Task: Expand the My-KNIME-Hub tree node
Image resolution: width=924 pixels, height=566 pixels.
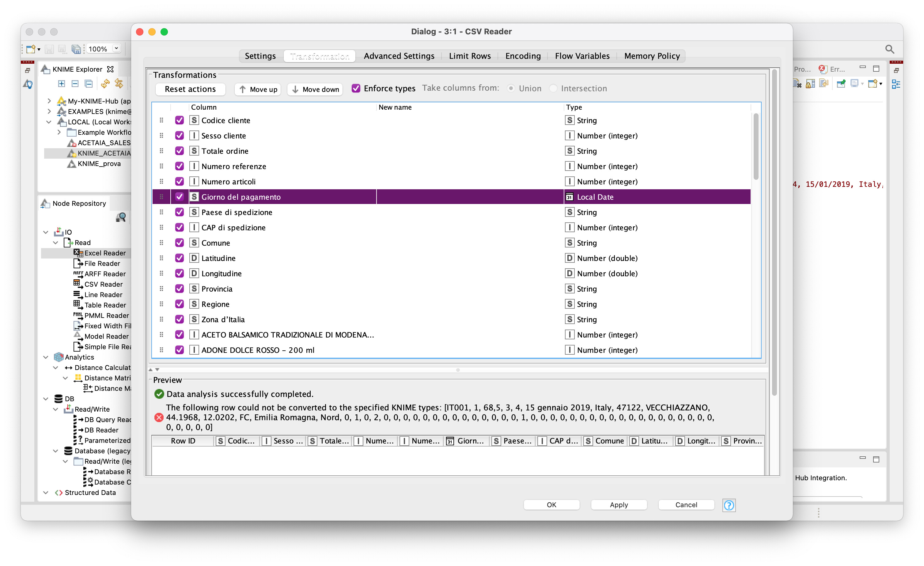Action: [49, 101]
